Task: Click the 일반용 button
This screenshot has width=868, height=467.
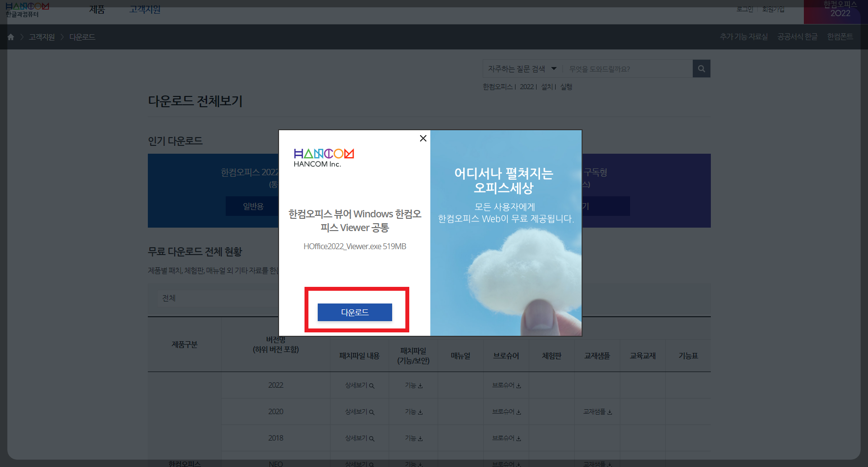Action: click(x=253, y=206)
